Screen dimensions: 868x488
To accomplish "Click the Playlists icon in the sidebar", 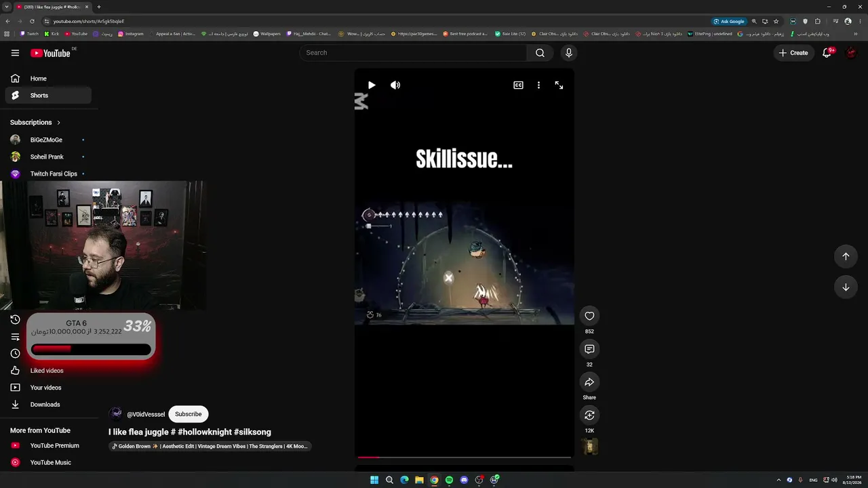I will (15, 337).
